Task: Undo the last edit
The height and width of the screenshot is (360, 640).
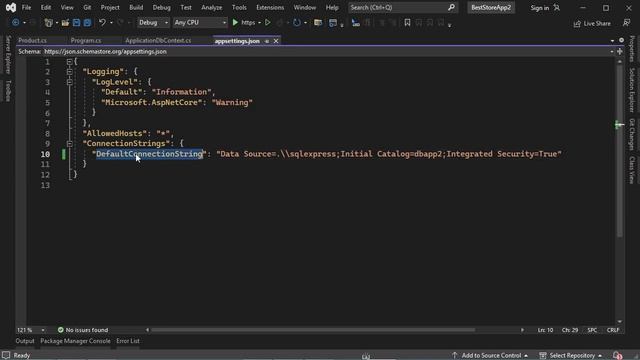Action: pos(102,23)
